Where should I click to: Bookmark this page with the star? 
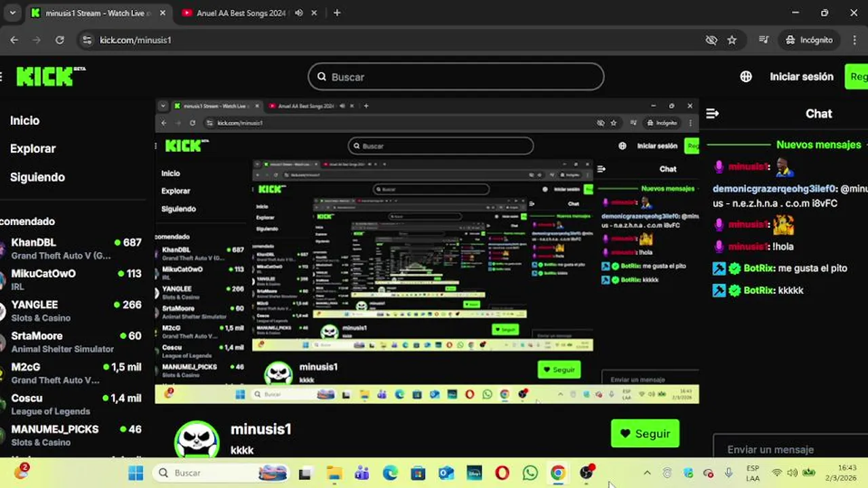[732, 40]
